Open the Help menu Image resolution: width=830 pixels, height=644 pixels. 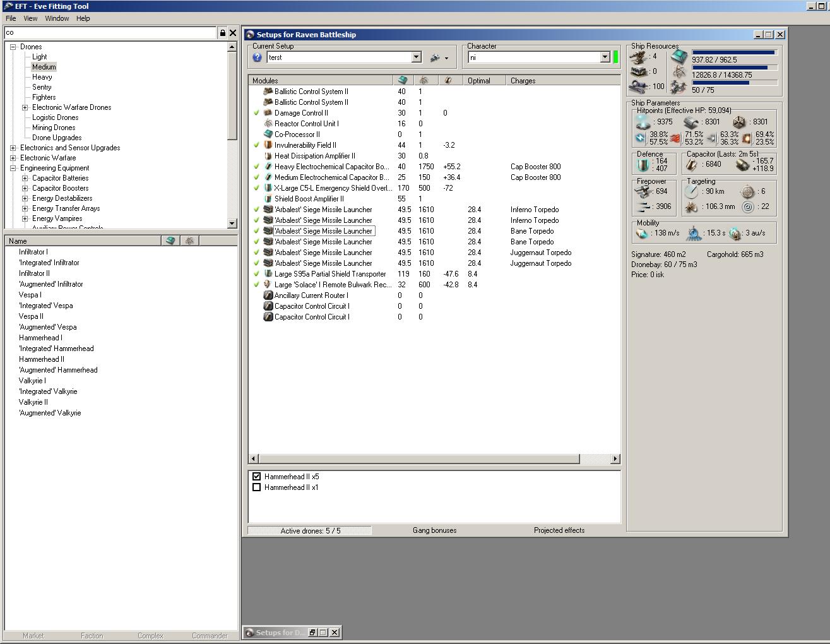point(83,18)
